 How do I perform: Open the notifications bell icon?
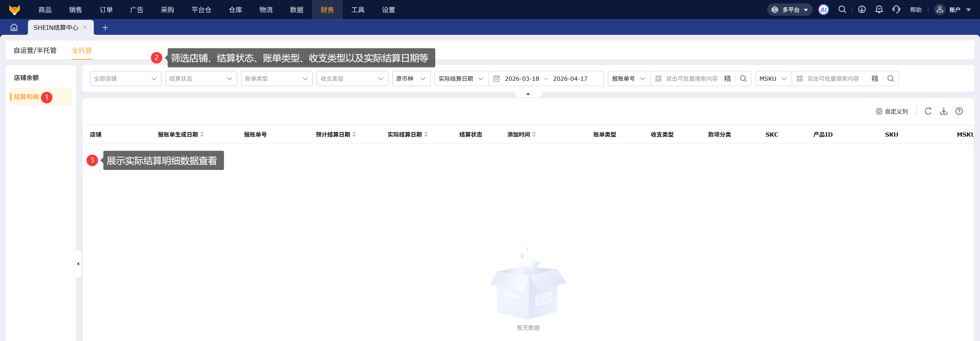879,10
